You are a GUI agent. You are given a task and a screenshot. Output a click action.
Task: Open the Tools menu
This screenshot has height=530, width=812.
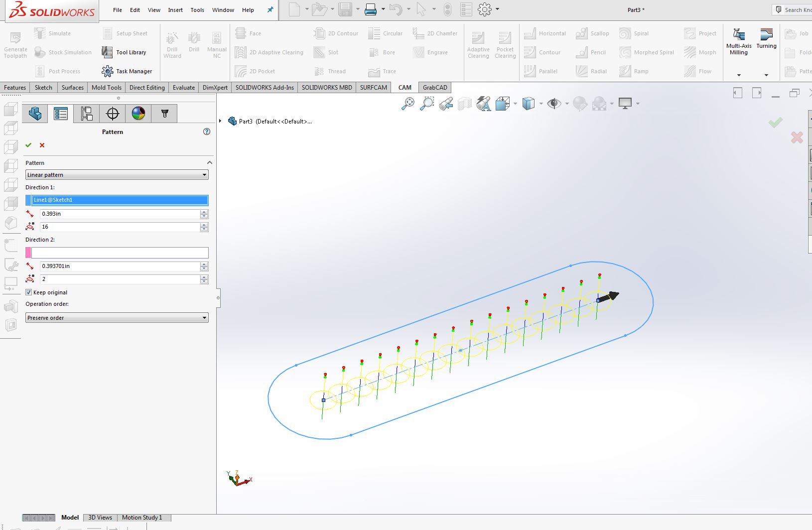click(197, 10)
